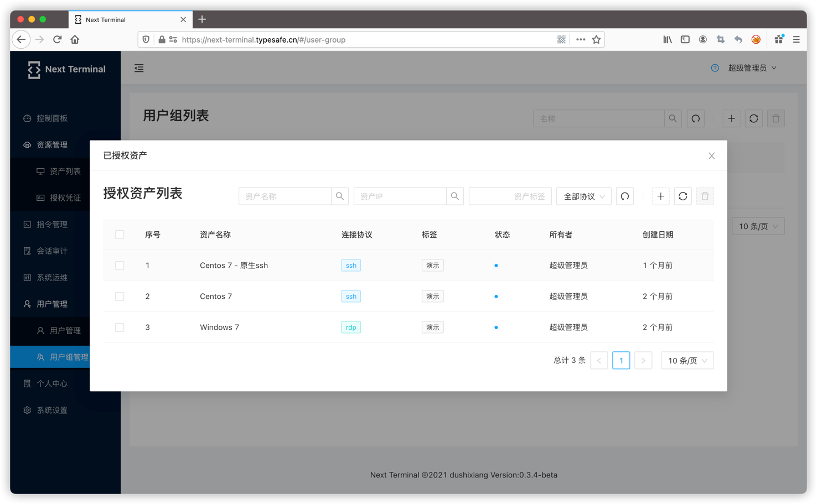Check the box for Centos 7 - 原生ssh row
Viewport: 817px width, 504px height.
[120, 266]
